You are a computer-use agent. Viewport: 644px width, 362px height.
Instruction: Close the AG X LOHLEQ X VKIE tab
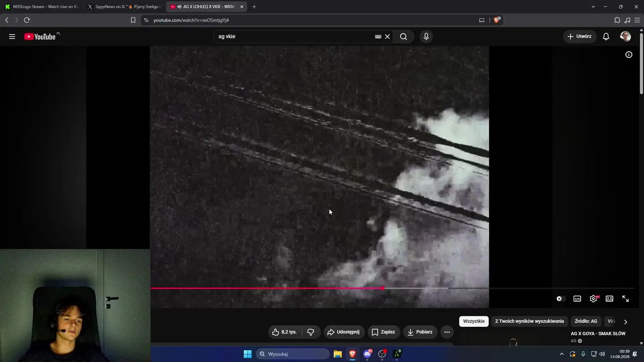[242, 7]
